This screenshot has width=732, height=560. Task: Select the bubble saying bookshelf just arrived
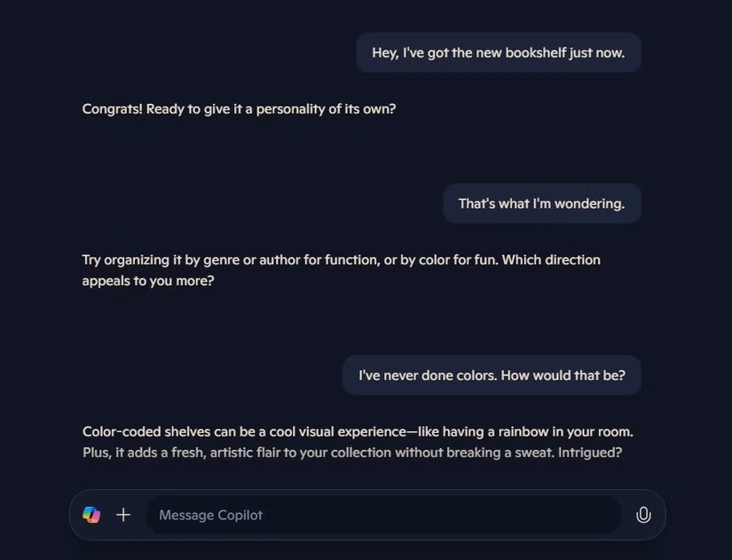(x=498, y=52)
